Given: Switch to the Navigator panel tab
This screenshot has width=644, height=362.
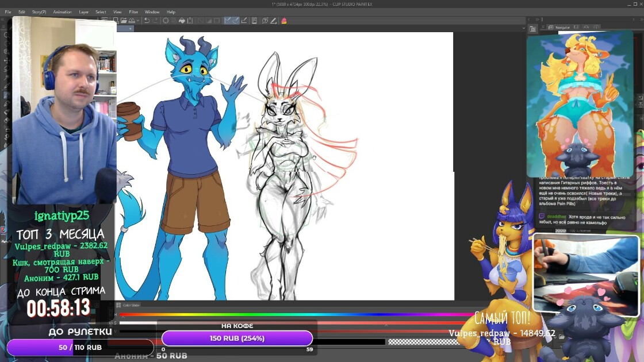Looking at the screenshot, I should point(560,28).
